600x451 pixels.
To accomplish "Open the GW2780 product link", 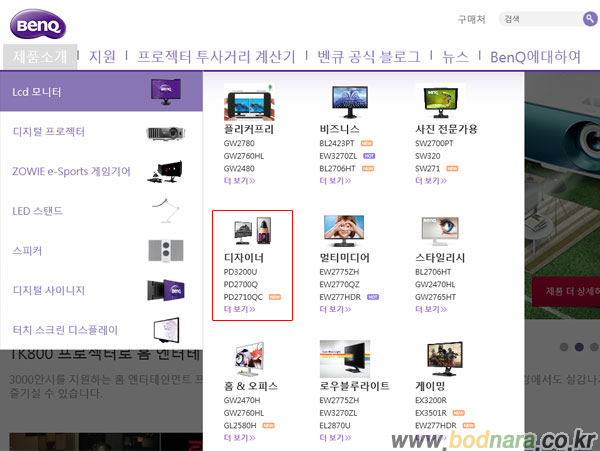I will pyautogui.click(x=239, y=143).
